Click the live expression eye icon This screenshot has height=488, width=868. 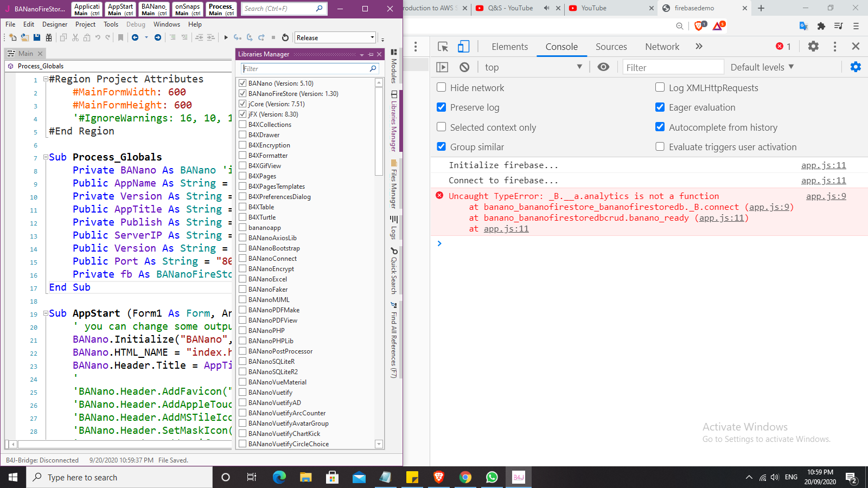coord(603,67)
